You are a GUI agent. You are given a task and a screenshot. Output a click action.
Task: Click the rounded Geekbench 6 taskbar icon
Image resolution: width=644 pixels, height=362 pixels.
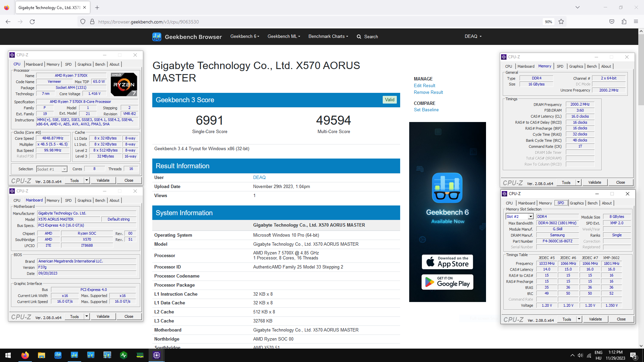[58, 355]
